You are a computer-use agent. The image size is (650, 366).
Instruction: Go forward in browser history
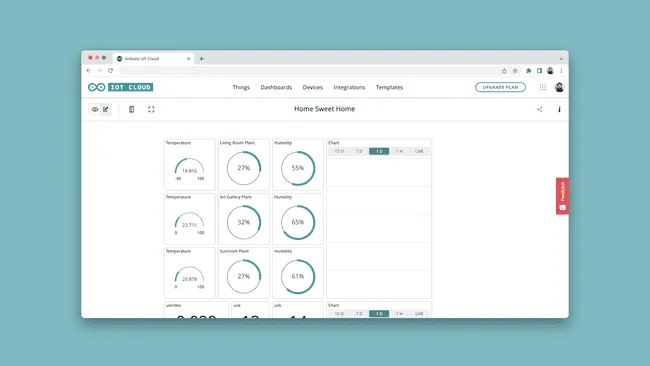coord(99,70)
